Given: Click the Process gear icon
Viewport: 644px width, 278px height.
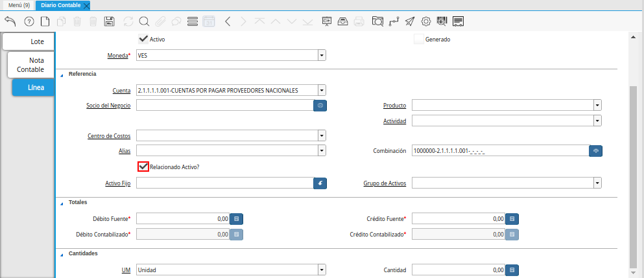Looking at the screenshot, I should pos(426,21).
